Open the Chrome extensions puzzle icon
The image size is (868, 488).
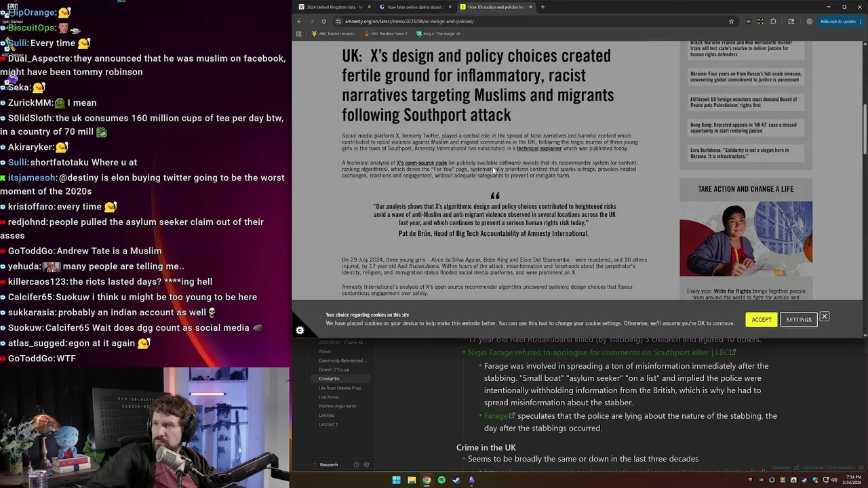[773, 21]
